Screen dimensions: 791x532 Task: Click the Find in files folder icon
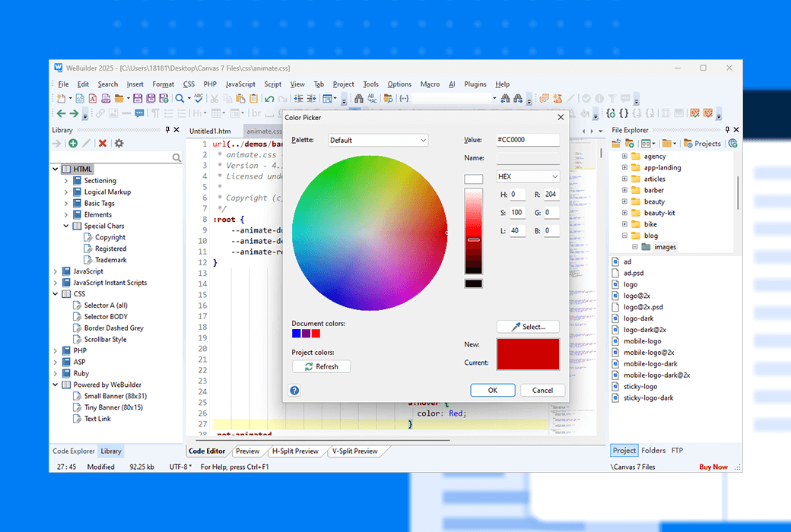[388, 98]
